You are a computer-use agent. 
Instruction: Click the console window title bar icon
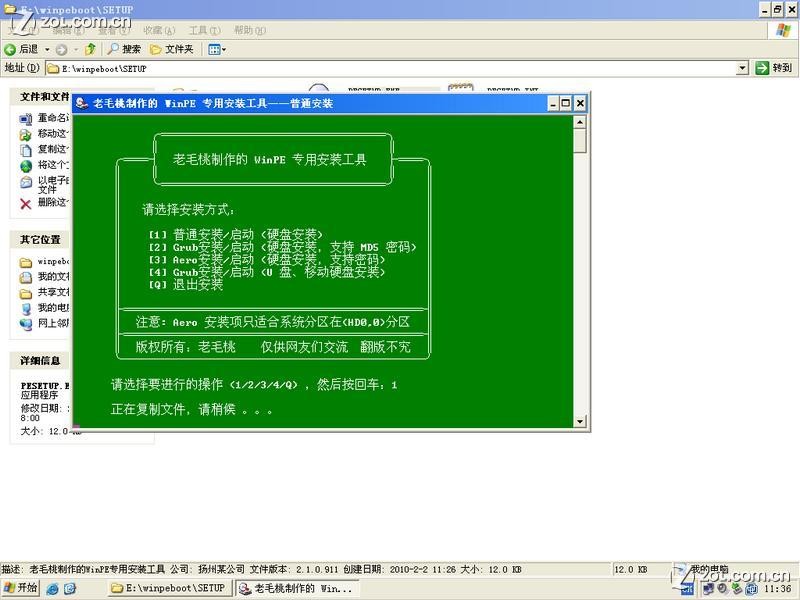pyautogui.click(x=82, y=103)
